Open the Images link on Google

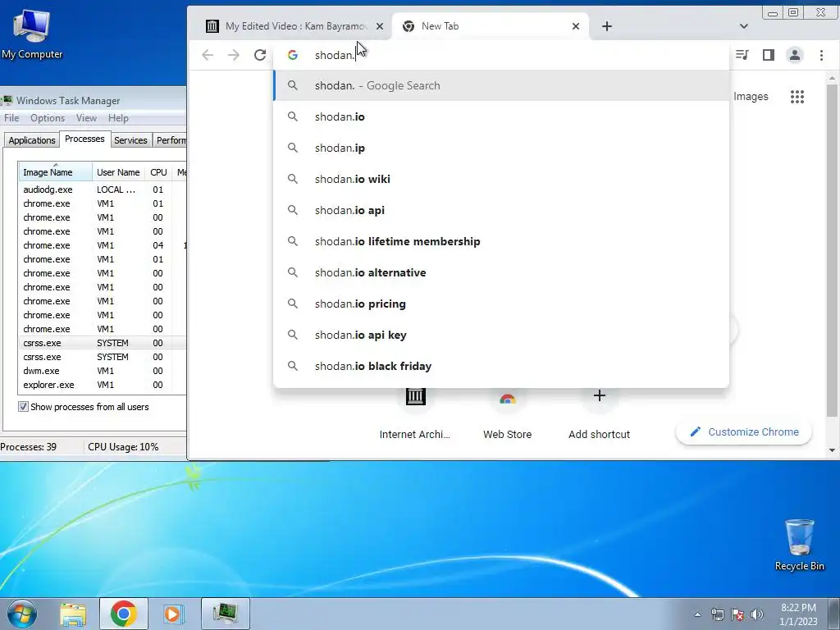(x=751, y=97)
